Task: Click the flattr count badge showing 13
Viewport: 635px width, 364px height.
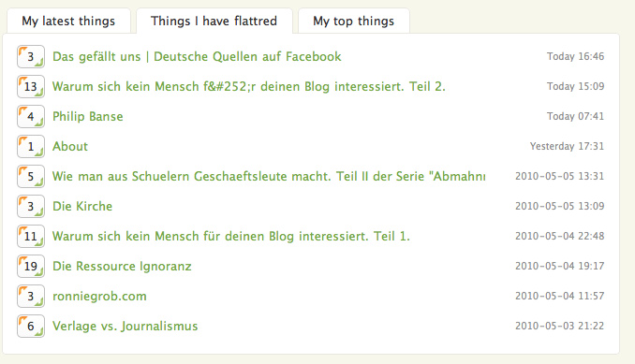Action: [x=31, y=86]
